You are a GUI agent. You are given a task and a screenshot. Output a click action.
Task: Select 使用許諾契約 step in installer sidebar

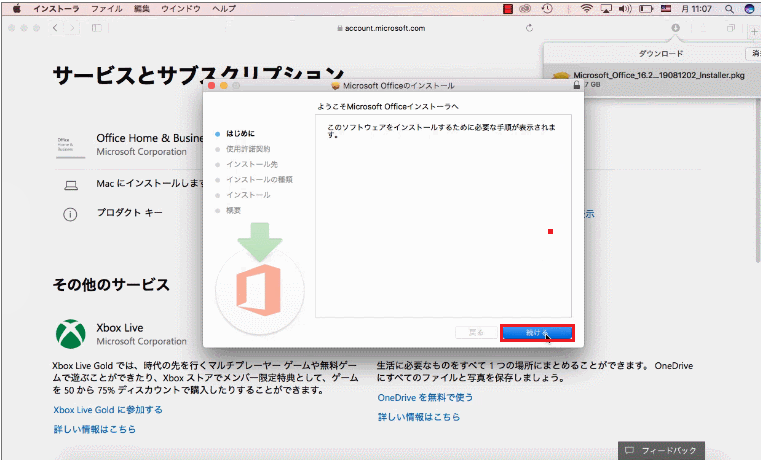(x=248, y=149)
